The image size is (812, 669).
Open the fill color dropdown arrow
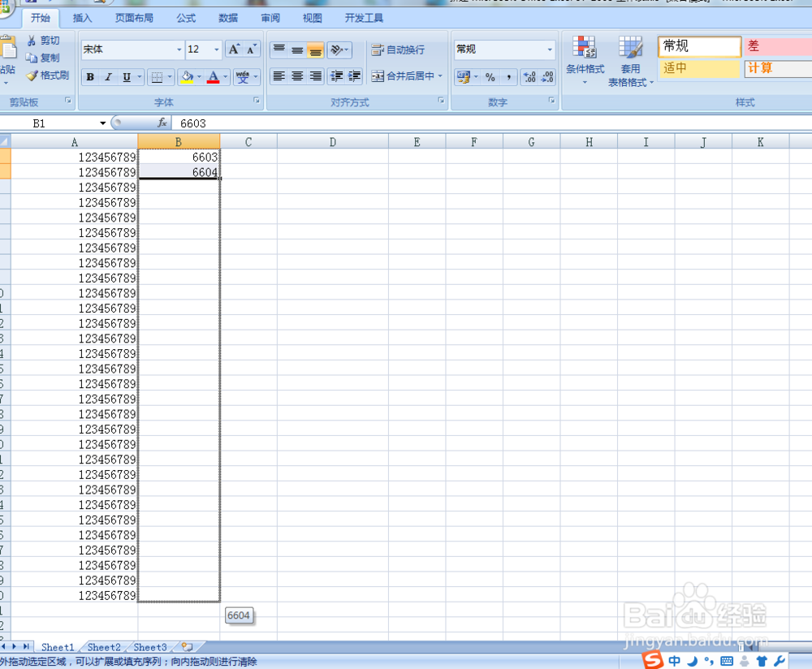200,77
